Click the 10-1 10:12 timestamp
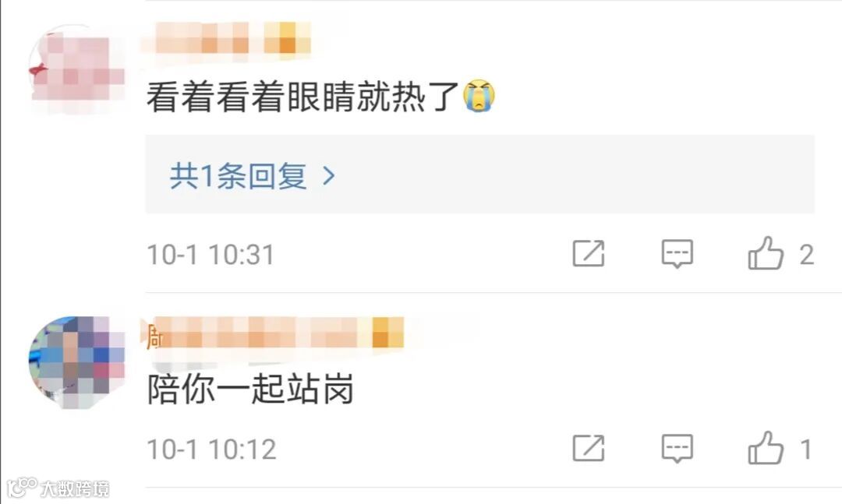This screenshot has width=842, height=504. point(211,449)
